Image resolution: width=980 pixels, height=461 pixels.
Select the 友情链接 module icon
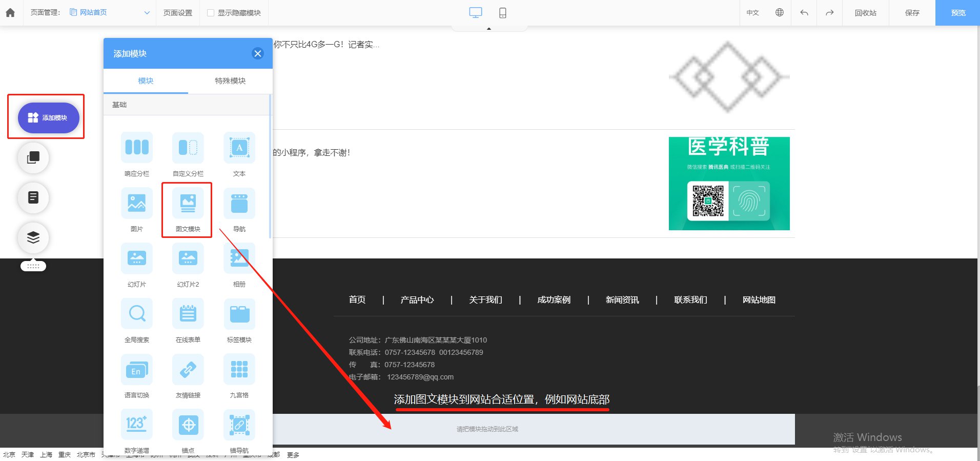[x=188, y=369]
